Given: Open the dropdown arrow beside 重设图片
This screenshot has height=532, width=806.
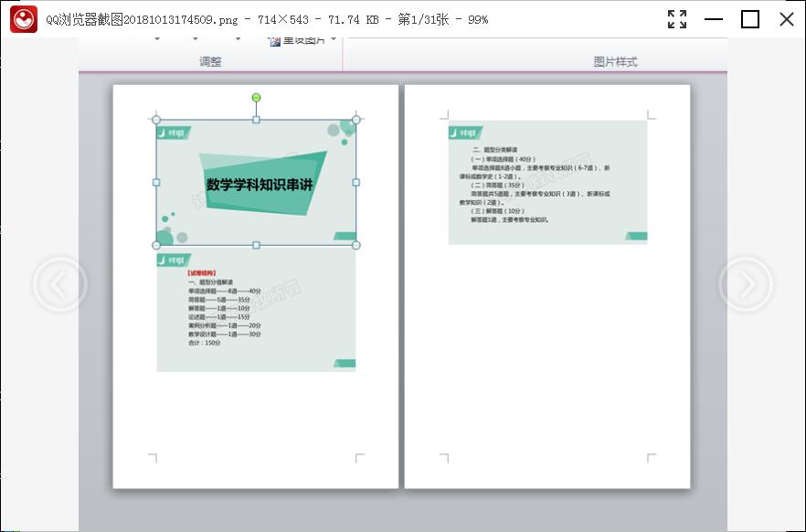Looking at the screenshot, I should tap(334, 39).
